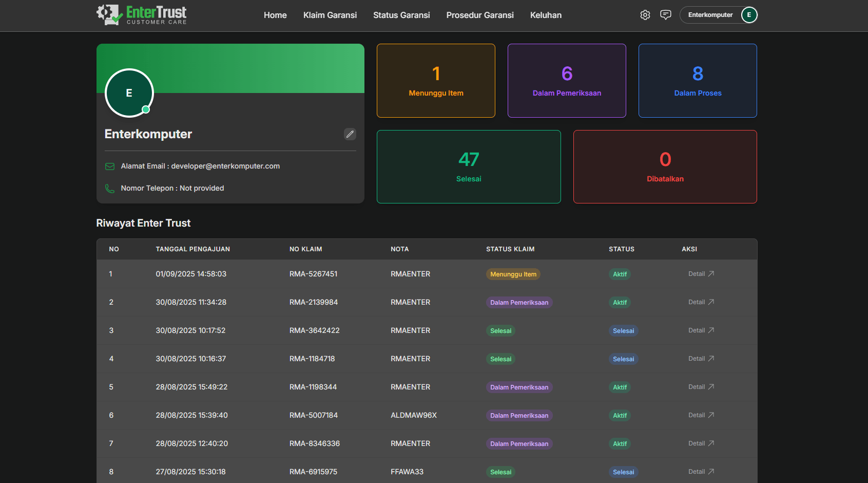Click claim number RMA-3642422
This screenshot has width=868, height=483.
315,330
